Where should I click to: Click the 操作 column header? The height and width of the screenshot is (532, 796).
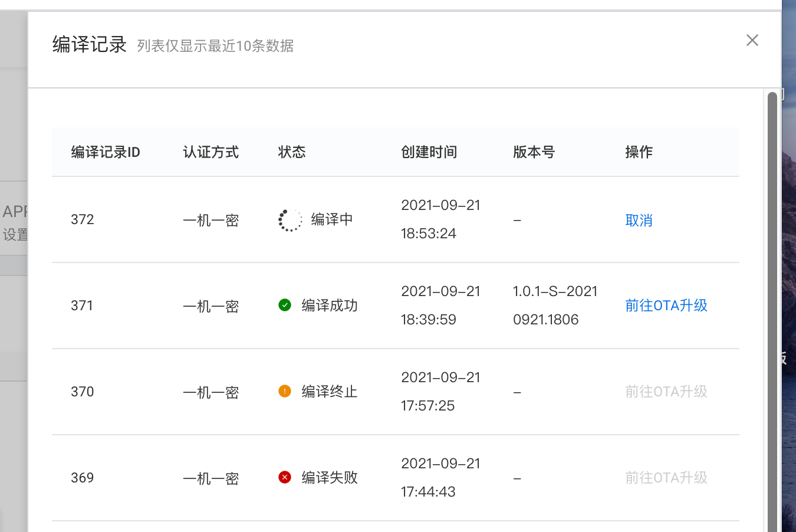[x=639, y=152]
